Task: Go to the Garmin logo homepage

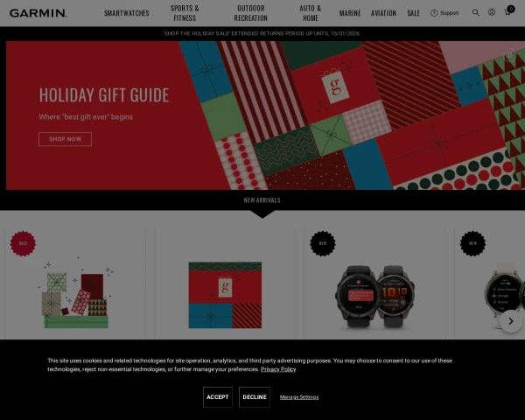Action: 38,13
